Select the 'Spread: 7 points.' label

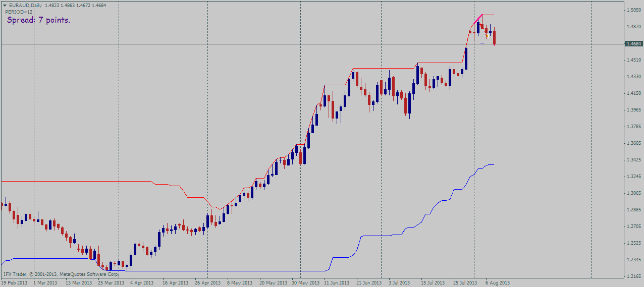38,20
